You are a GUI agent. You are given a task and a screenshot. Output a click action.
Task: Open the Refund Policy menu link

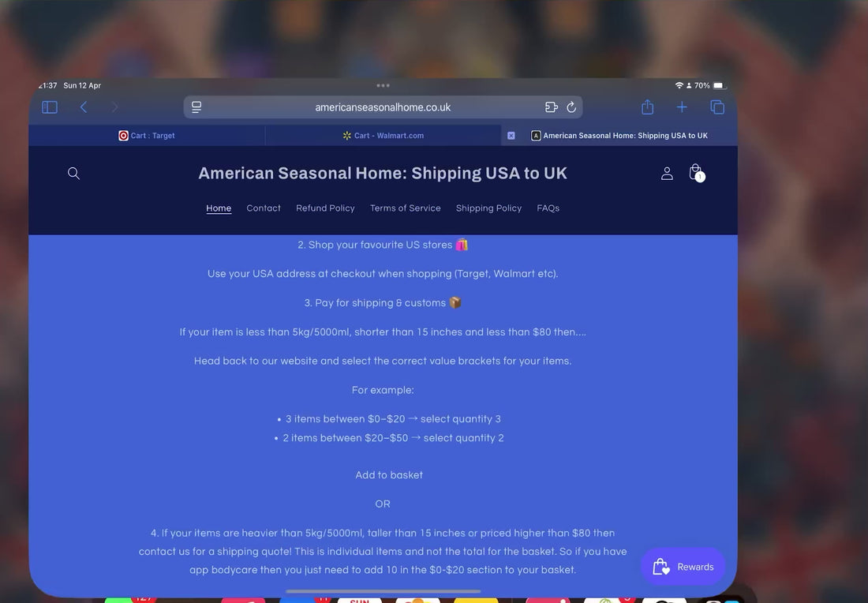tap(325, 208)
